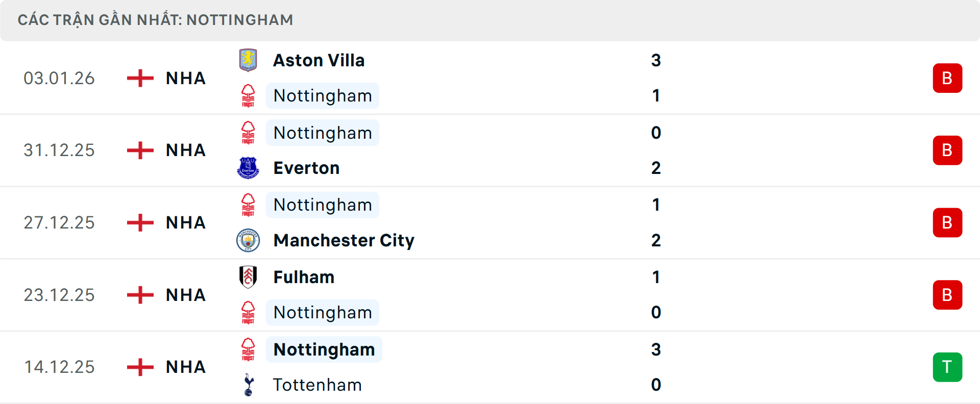The image size is (980, 404).
Task: Open the Aston Villa team link
Action: point(319,60)
